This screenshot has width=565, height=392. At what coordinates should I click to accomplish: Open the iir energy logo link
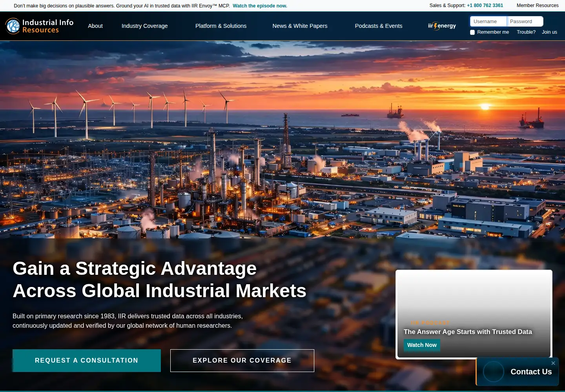442,26
